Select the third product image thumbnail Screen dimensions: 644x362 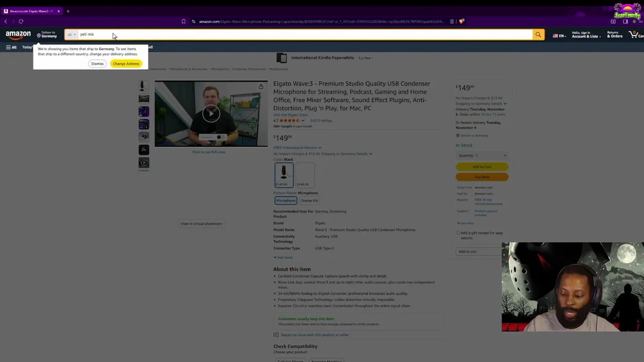coord(144,111)
